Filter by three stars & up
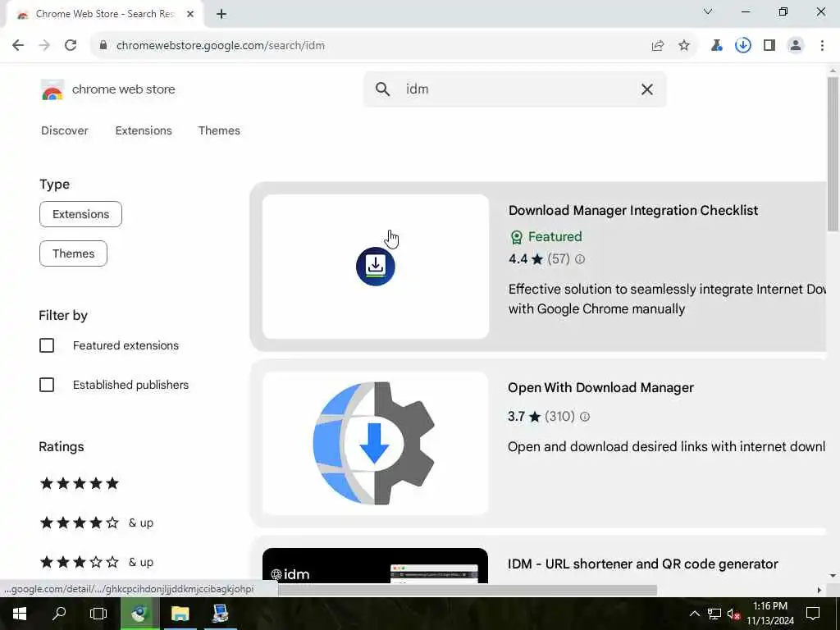The image size is (840, 630). click(97, 562)
